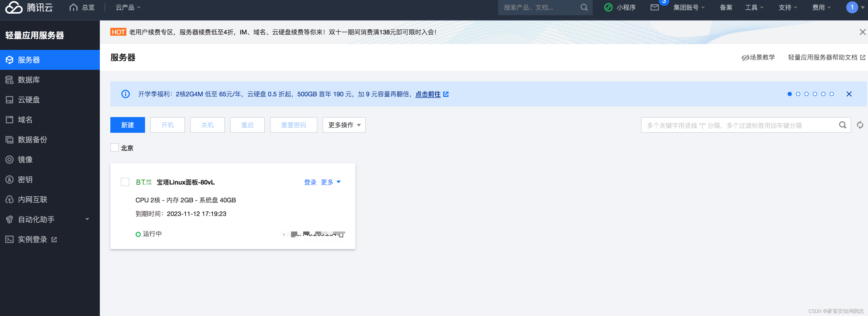
Task: Click the 实例登录 sidebar icon
Action: [9, 240]
